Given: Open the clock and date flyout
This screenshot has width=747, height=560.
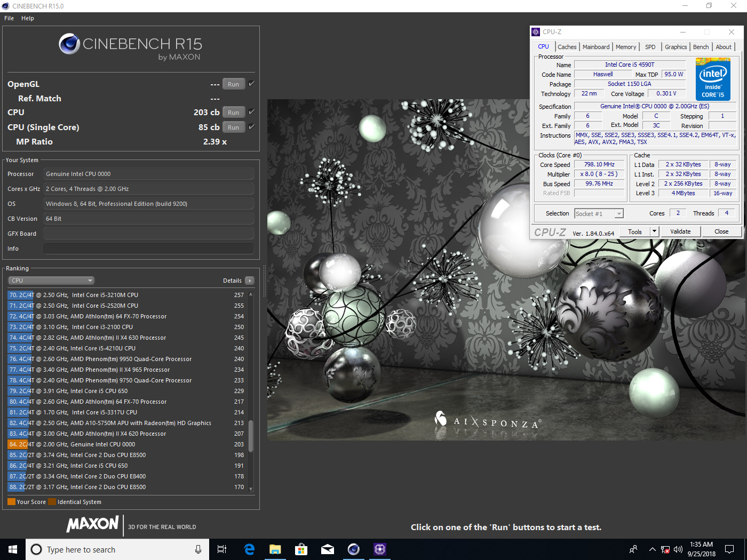Looking at the screenshot, I should point(701,549).
